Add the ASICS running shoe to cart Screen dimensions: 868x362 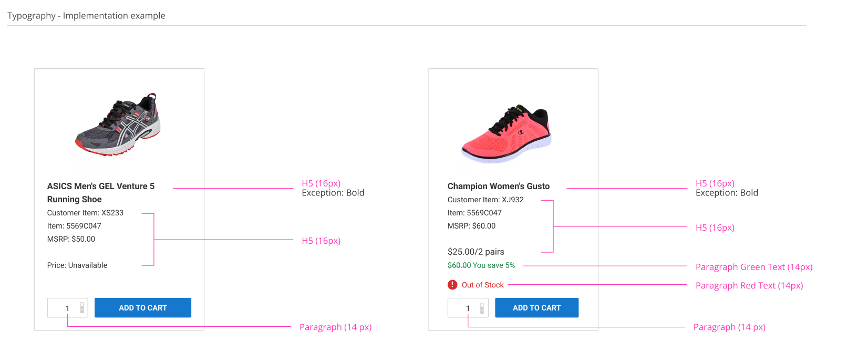tap(142, 308)
